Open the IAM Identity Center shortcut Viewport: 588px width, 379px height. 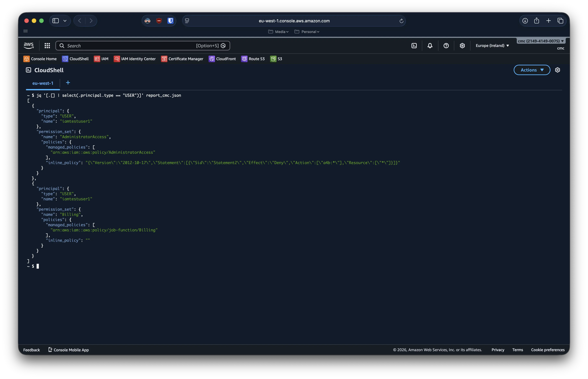click(135, 59)
